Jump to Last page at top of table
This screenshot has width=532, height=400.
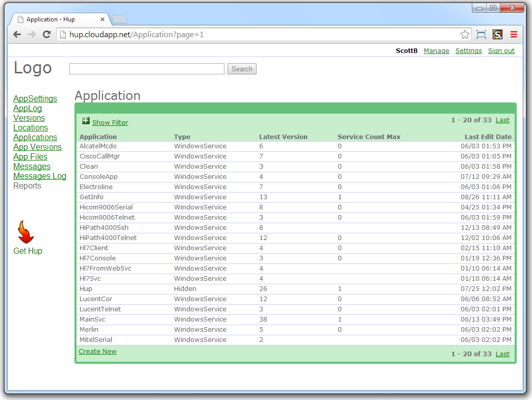[502, 120]
